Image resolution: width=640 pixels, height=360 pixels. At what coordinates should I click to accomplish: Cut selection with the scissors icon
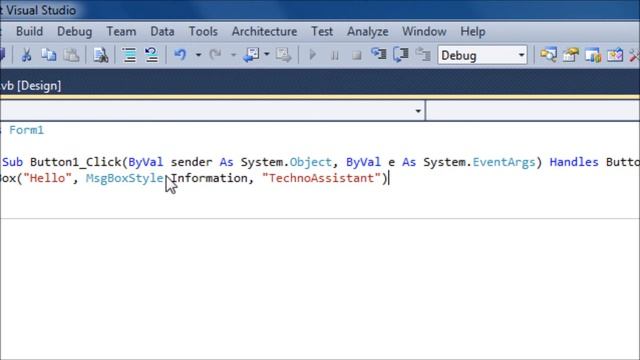pos(27,55)
